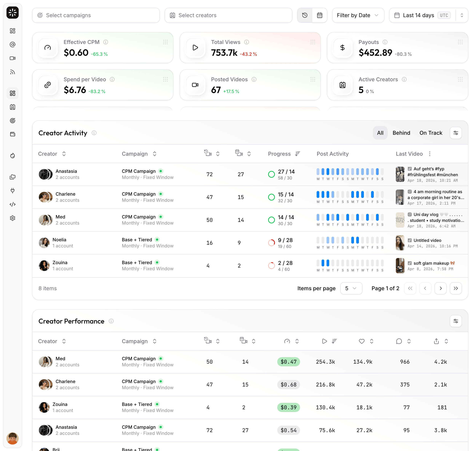Switch the date picker to calendar mode

tap(320, 15)
